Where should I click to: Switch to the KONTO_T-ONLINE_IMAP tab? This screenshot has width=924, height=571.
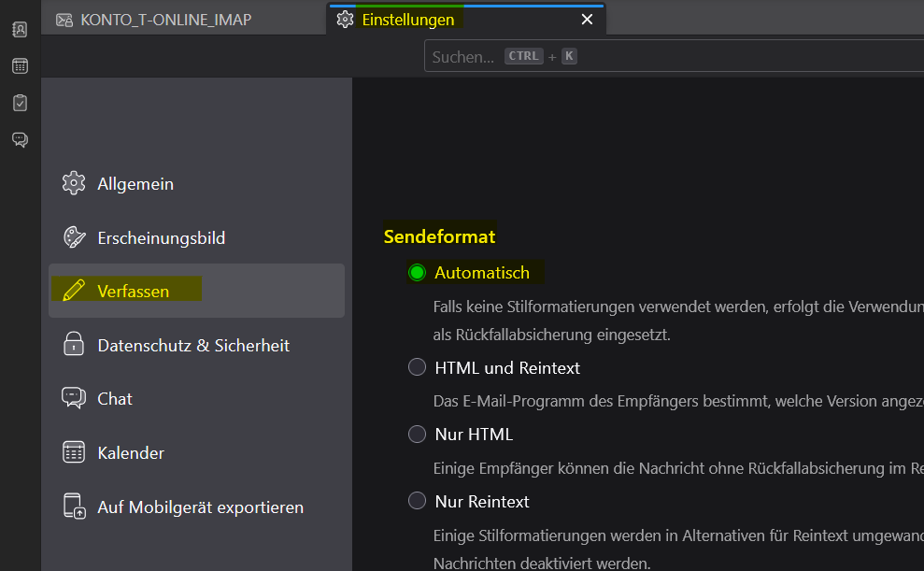[x=166, y=20]
